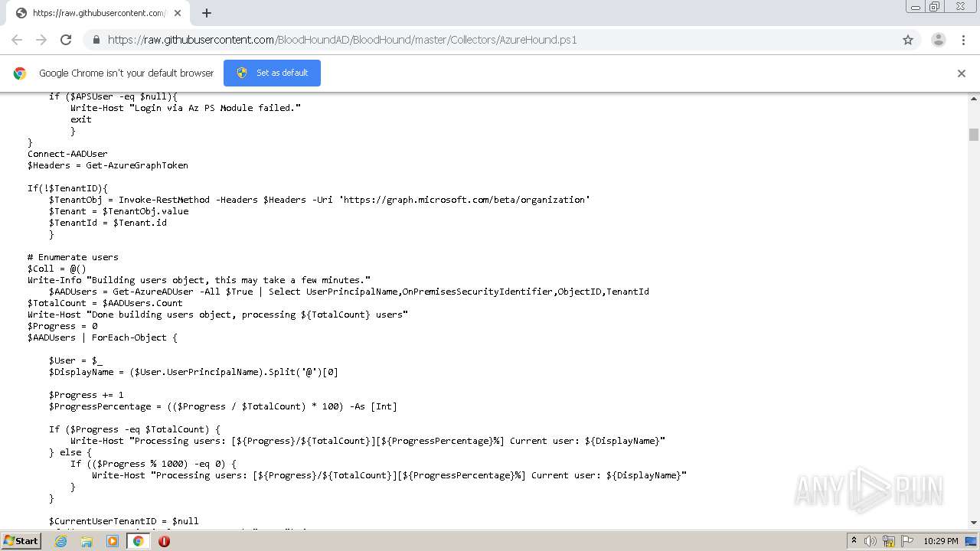Click the '$AADUsers | ForEach-Object {' line
980x551 pixels.
point(103,337)
